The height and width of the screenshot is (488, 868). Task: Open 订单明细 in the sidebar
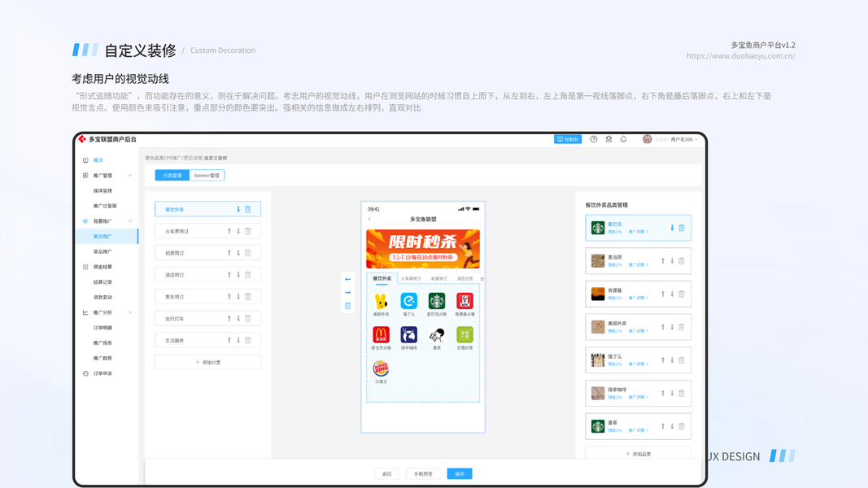tap(103, 328)
